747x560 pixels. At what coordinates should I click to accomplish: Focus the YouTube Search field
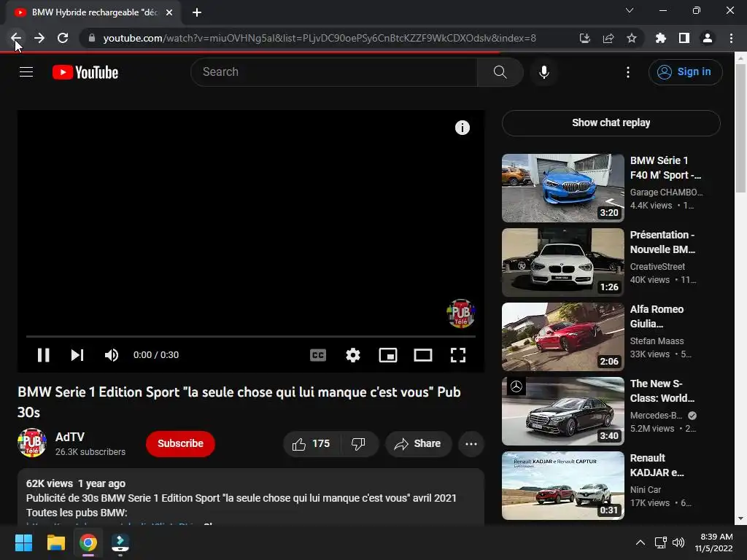pos(334,72)
